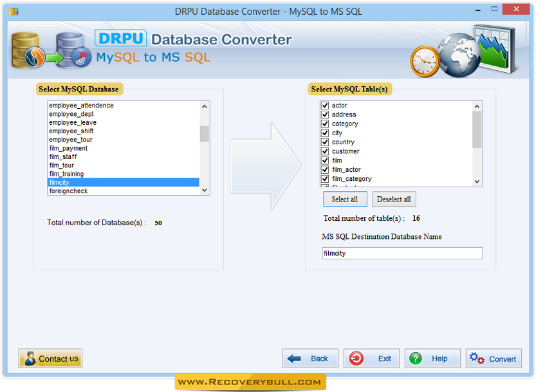This screenshot has height=392, width=536.
Task: Select foreigncheck database
Action: [x=124, y=191]
